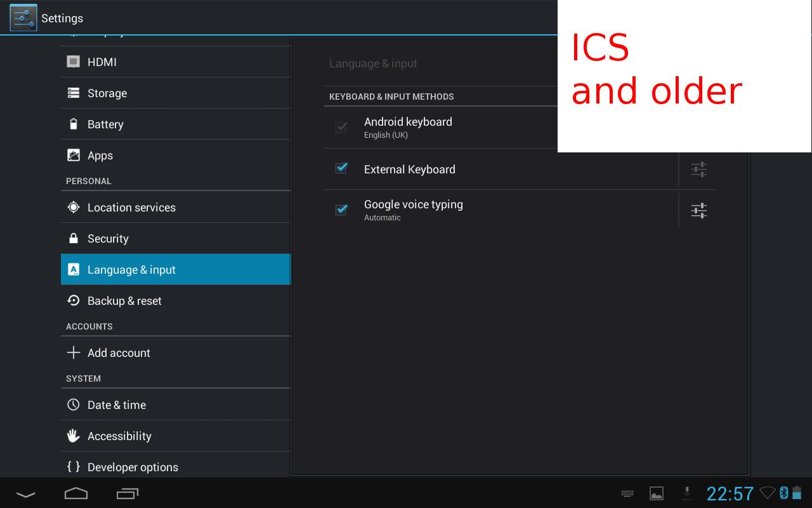Open Backup & reset
The height and width of the screenshot is (508, 812).
pyautogui.click(x=124, y=300)
